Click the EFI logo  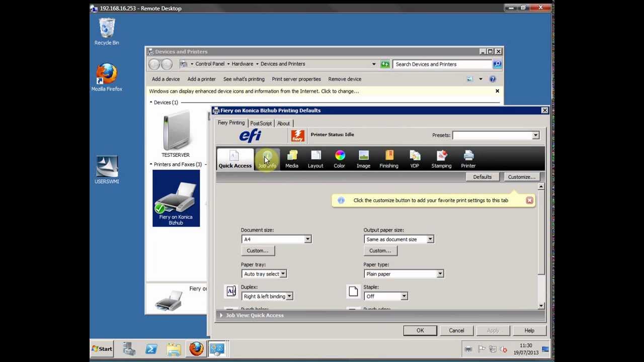click(x=250, y=135)
